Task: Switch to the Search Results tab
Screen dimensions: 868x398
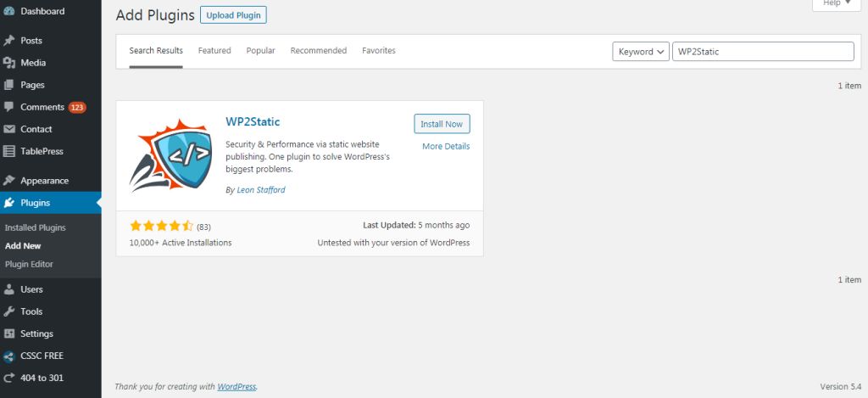Action: coord(156,50)
